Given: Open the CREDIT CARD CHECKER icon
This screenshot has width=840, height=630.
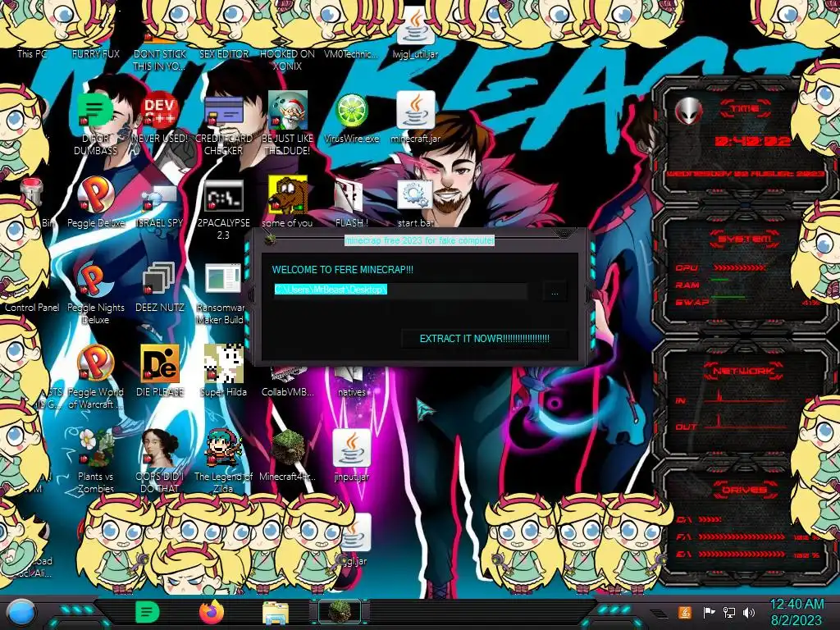Looking at the screenshot, I should [223, 111].
